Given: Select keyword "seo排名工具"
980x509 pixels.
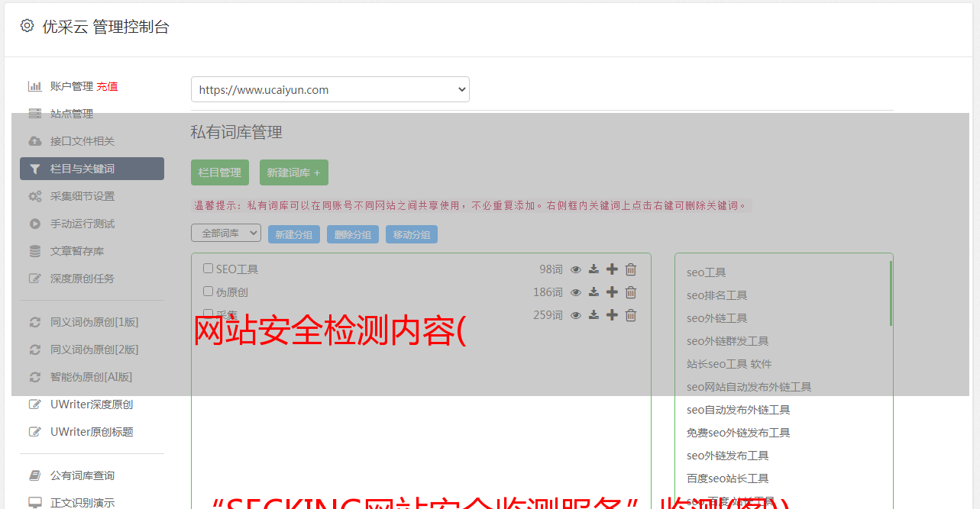Looking at the screenshot, I should [717, 295].
